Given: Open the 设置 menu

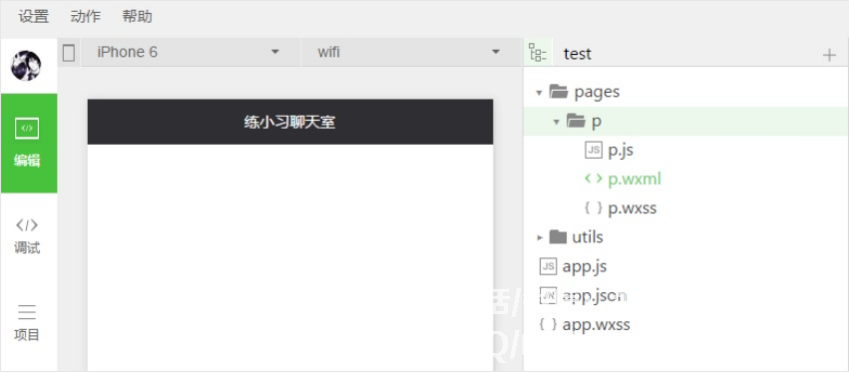Looking at the screenshot, I should 34,16.
